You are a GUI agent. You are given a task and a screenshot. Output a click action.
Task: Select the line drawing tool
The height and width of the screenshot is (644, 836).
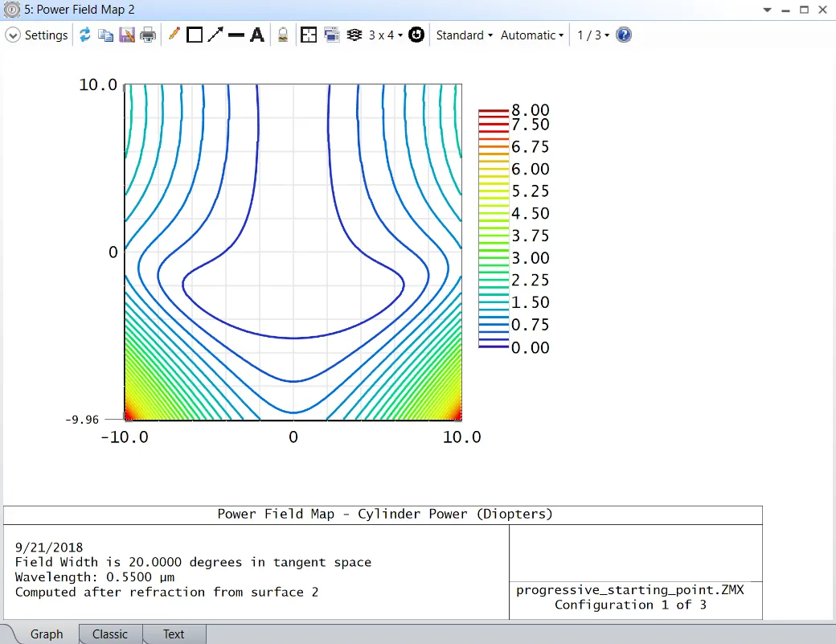(236, 35)
